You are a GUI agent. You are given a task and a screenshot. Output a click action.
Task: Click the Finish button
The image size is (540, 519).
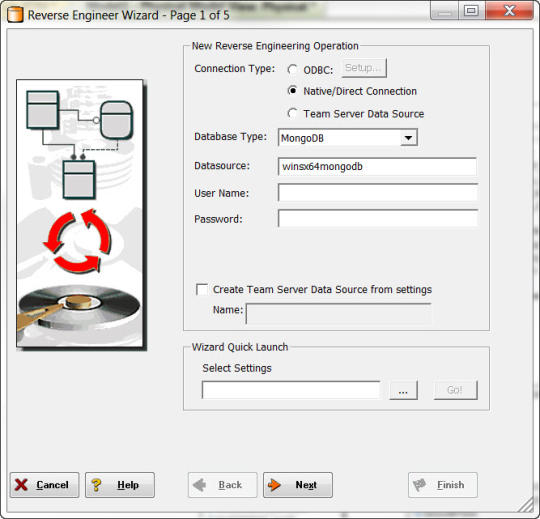[x=443, y=485]
